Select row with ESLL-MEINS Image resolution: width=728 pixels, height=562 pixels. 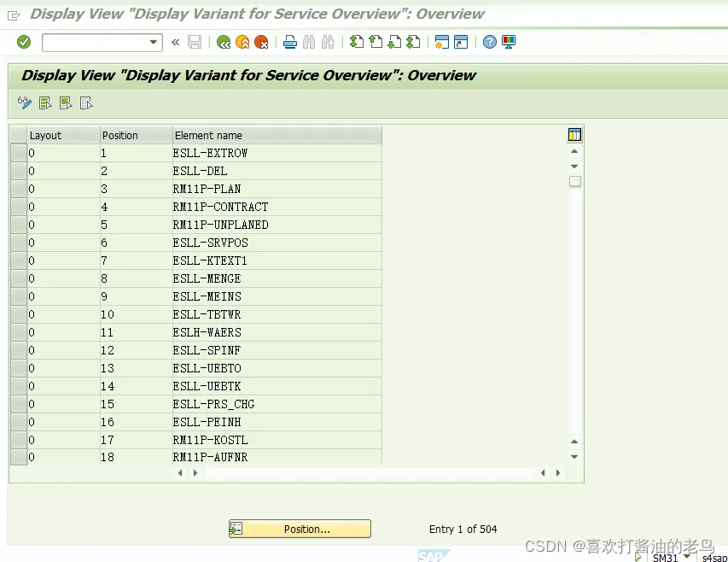[x=19, y=296]
